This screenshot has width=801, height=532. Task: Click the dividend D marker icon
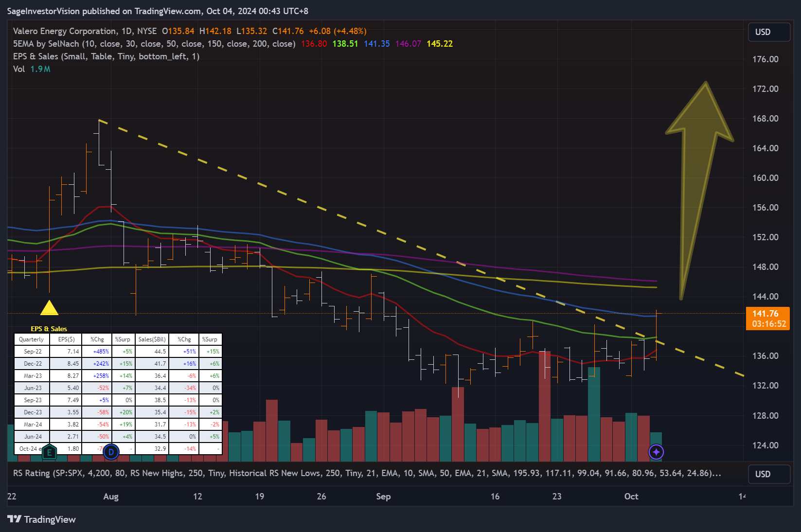click(x=111, y=452)
